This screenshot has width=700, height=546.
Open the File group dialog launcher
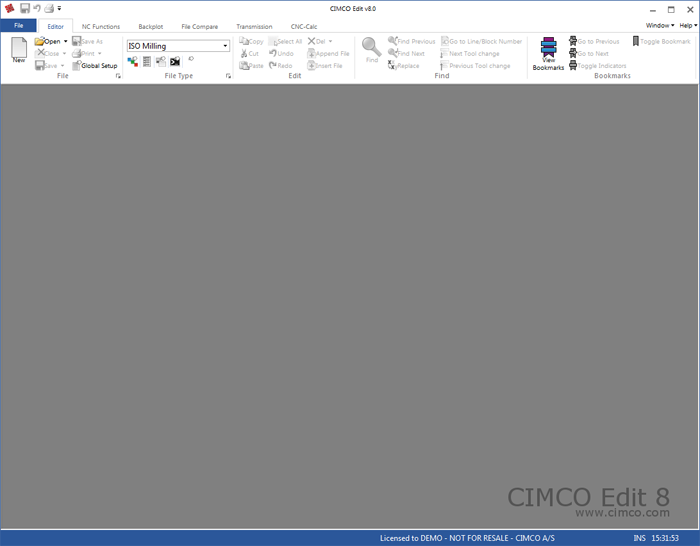[118, 76]
